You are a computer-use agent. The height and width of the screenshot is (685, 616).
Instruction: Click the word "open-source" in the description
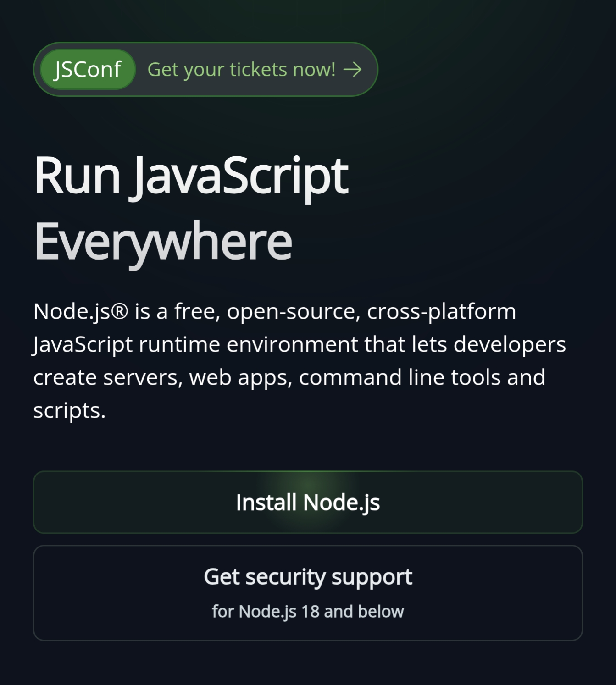pos(291,312)
